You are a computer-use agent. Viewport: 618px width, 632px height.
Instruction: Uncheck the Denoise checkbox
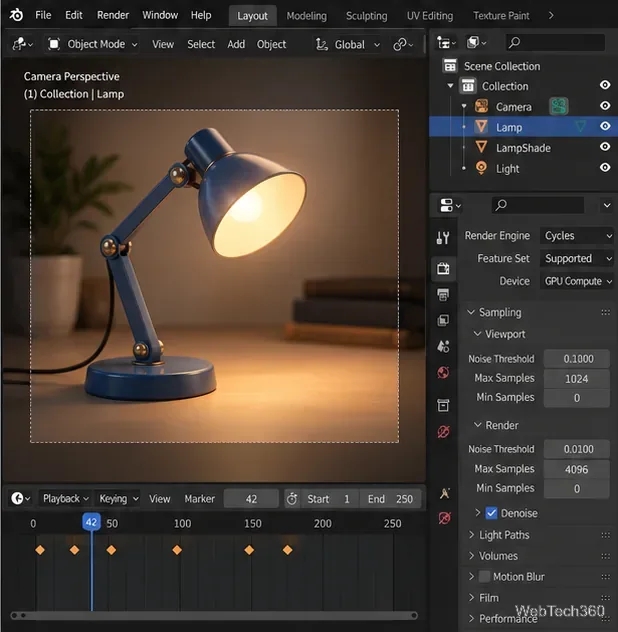point(491,513)
